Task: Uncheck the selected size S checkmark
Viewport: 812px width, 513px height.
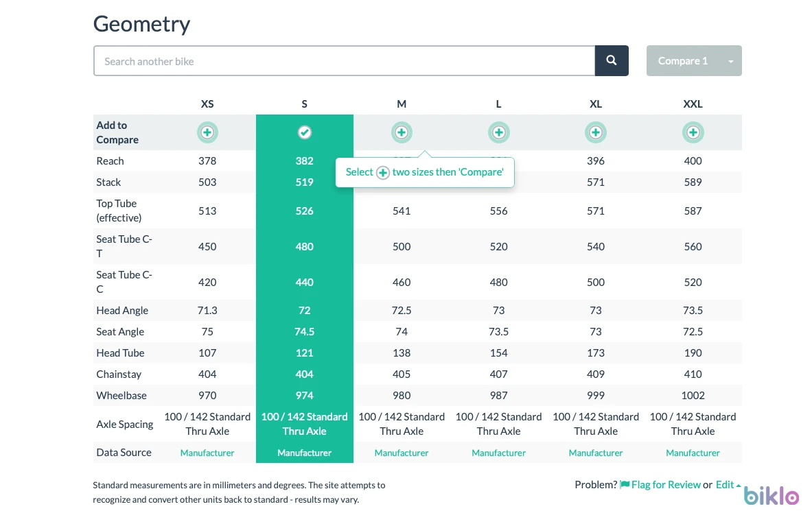Action: (x=305, y=132)
